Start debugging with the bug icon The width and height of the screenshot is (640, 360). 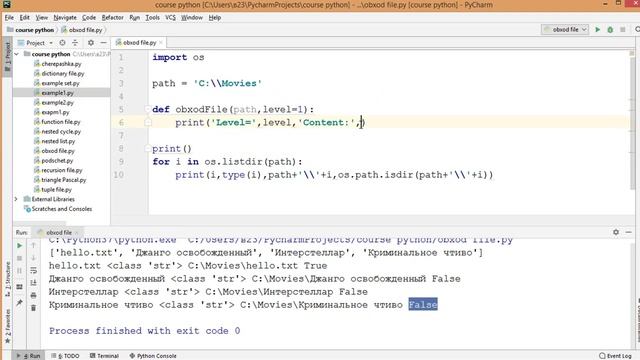pyautogui.click(x=610, y=29)
